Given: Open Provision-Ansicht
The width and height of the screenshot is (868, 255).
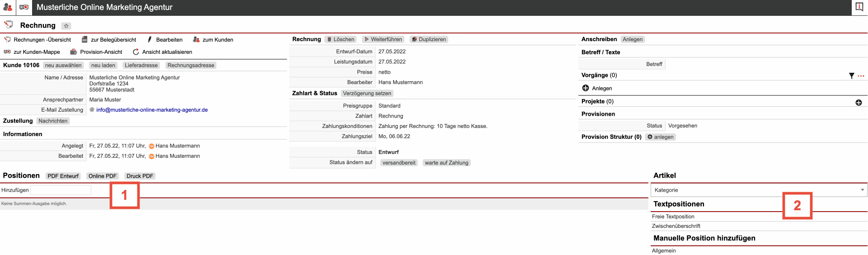Looking at the screenshot, I should (96, 52).
